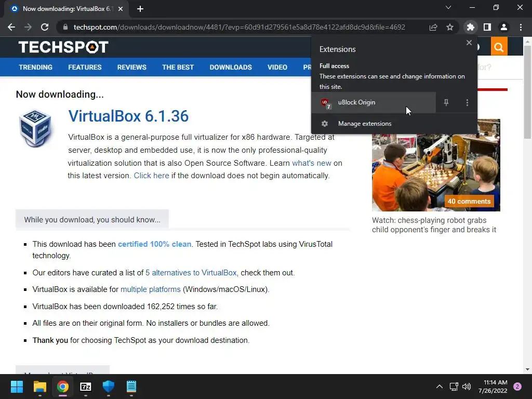
Task: Share this page via share icon
Action: (433, 27)
